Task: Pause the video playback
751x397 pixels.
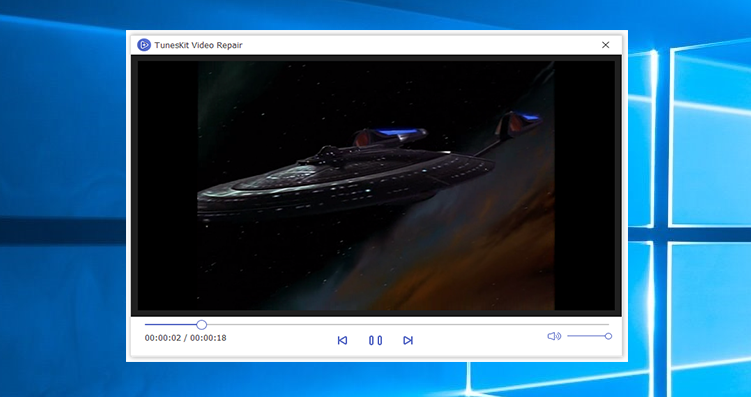Action: (376, 340)
